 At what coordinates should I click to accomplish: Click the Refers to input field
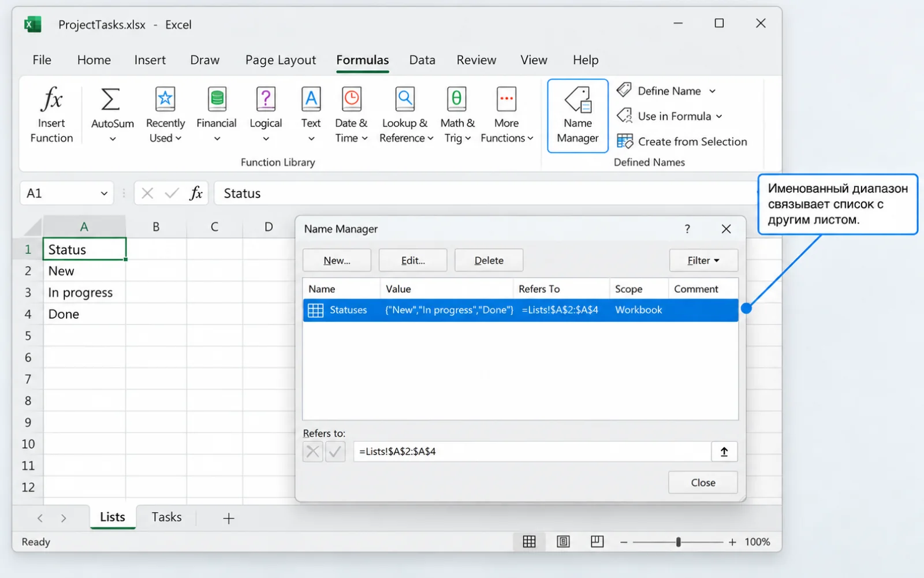[532, 452]
